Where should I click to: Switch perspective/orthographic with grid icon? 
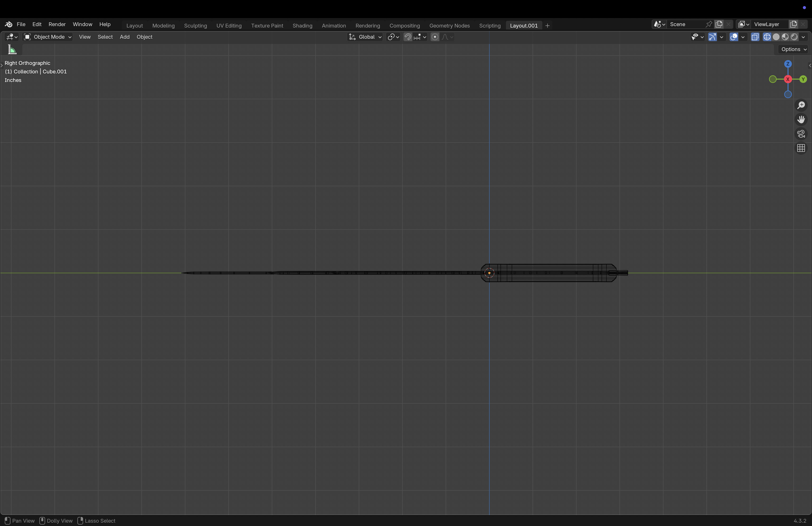tap(801, 148)
